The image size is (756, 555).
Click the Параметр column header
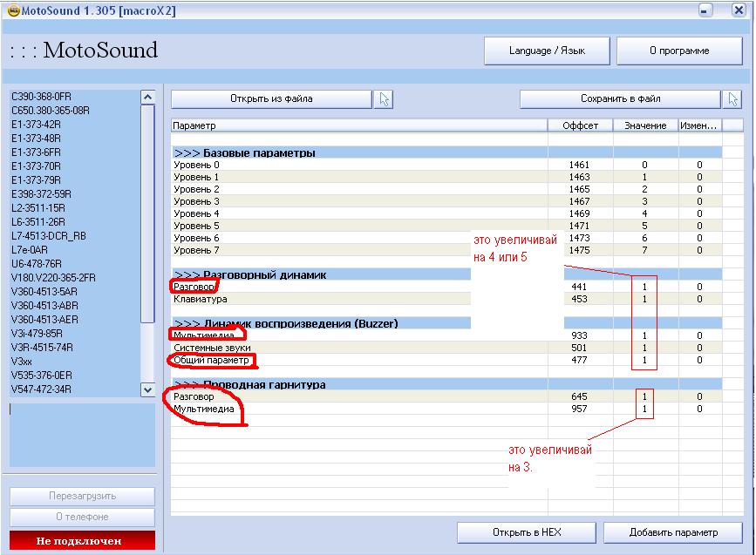click(359, 125)
